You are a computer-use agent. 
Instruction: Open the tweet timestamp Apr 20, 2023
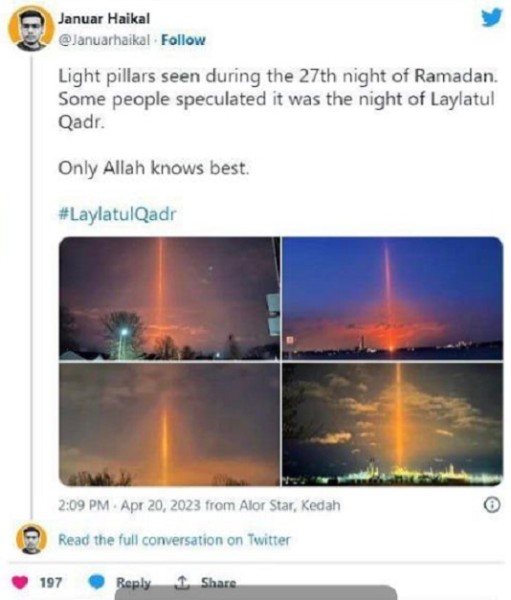(199, 505)
